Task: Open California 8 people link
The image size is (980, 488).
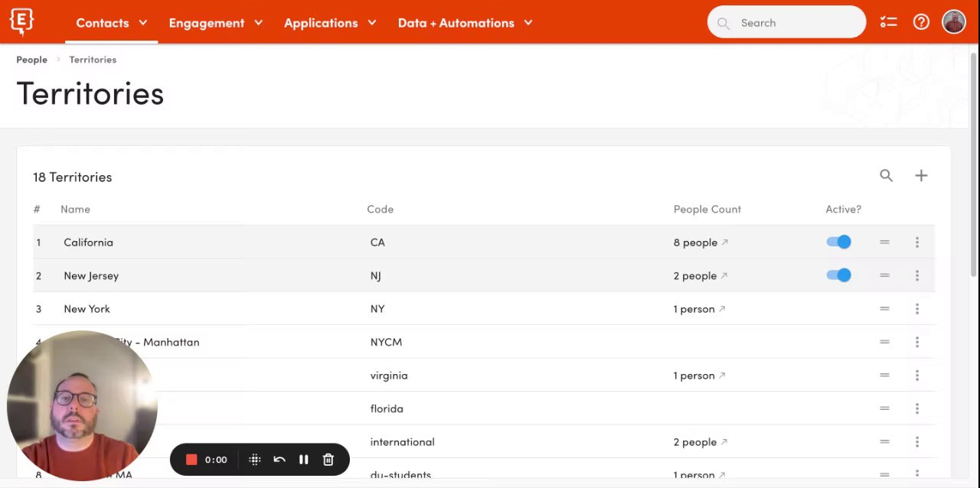Action: click(701, 242)
